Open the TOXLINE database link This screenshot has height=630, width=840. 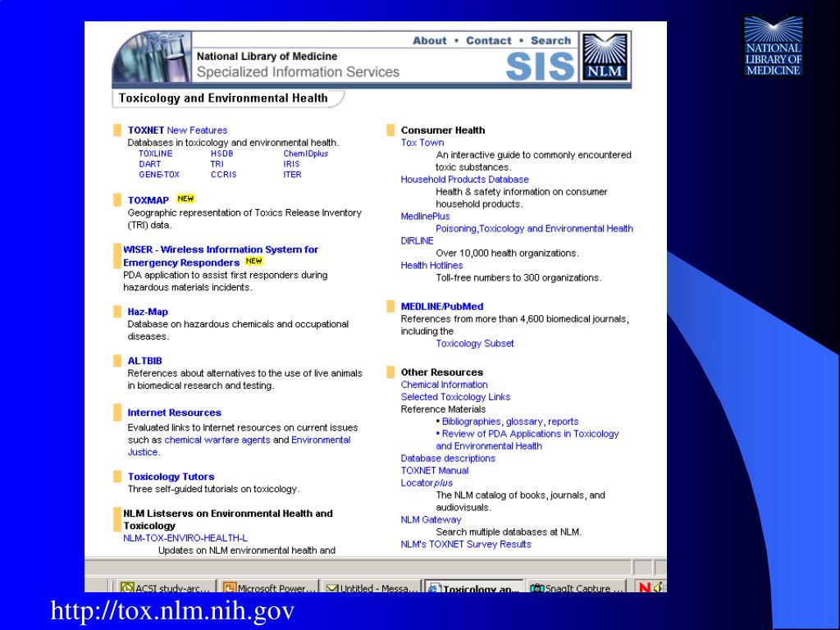point(155,153)
